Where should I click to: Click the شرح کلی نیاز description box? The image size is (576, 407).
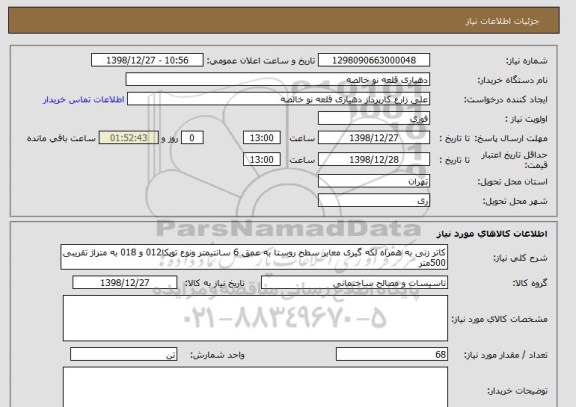(254, 257)
